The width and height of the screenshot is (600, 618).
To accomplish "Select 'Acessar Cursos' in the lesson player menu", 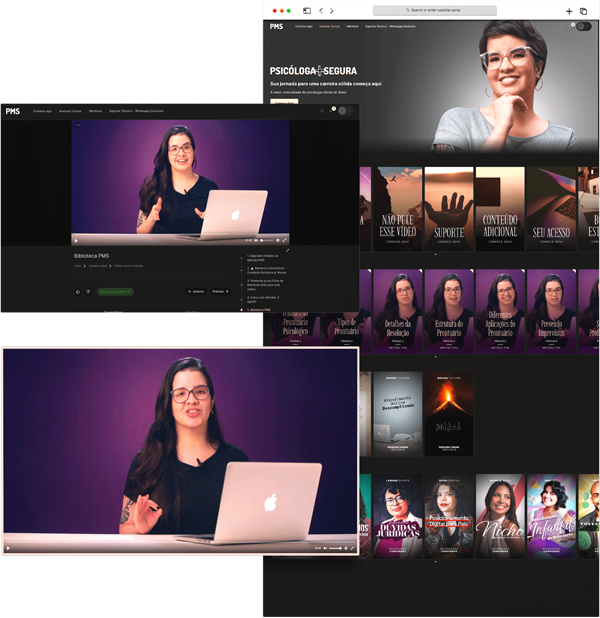I will (70, 111).
